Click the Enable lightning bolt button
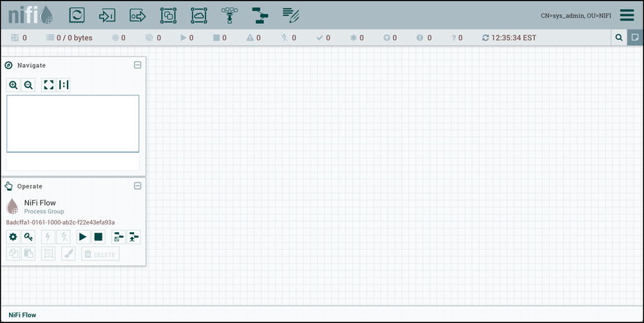The height and width of the screenshot is (323, 644). tap(48, 237)
